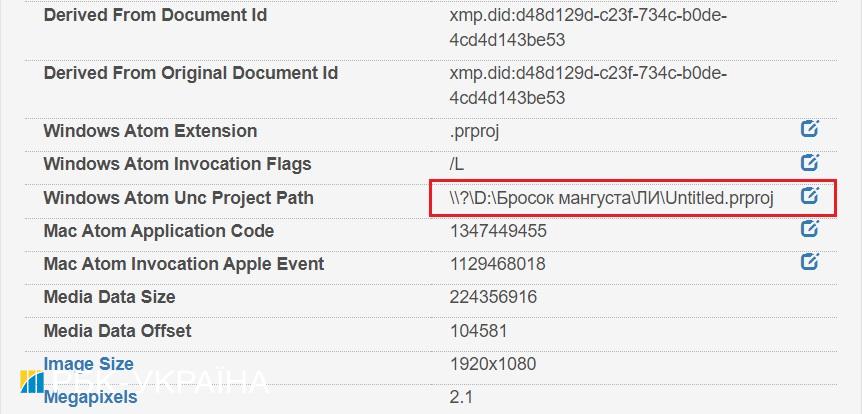Select the Apple Event value 1129468018
The width and height of the screenshot is (863, 414).
click(x=498, y=264)
